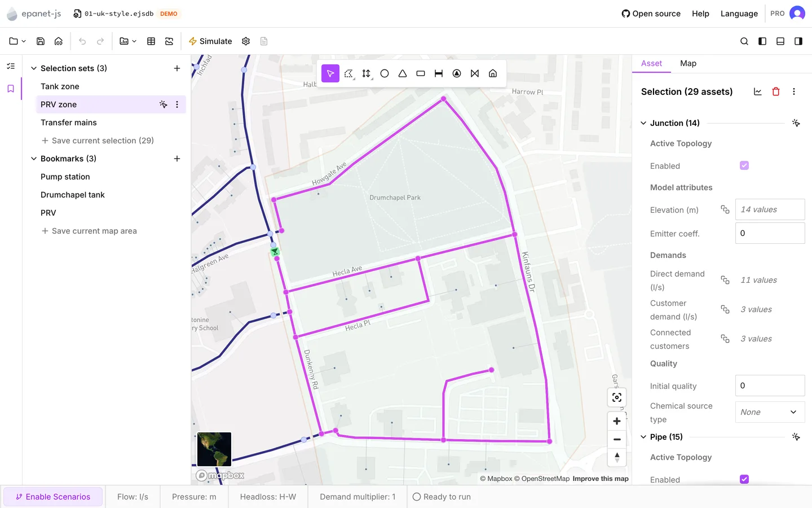The width and height of the screenshot is (812, 508).
Task: Switch to the Map tab
Action: 688,63
